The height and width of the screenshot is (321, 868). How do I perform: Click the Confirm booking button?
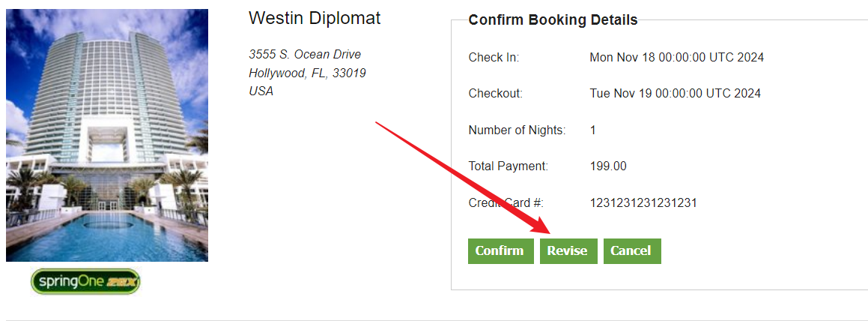coord(500,251)
